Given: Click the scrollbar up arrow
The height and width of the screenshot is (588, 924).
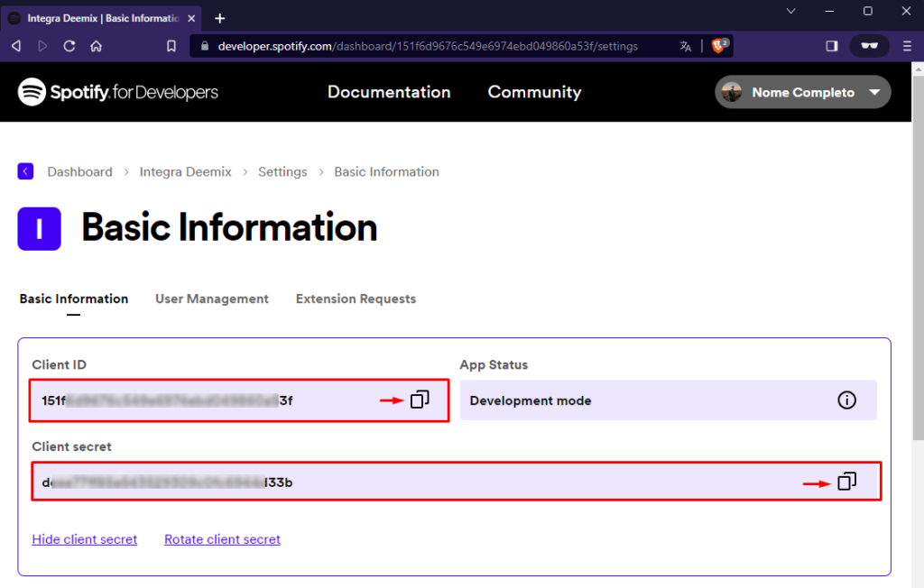Looking at the screenshot, I should click(918, 69).
